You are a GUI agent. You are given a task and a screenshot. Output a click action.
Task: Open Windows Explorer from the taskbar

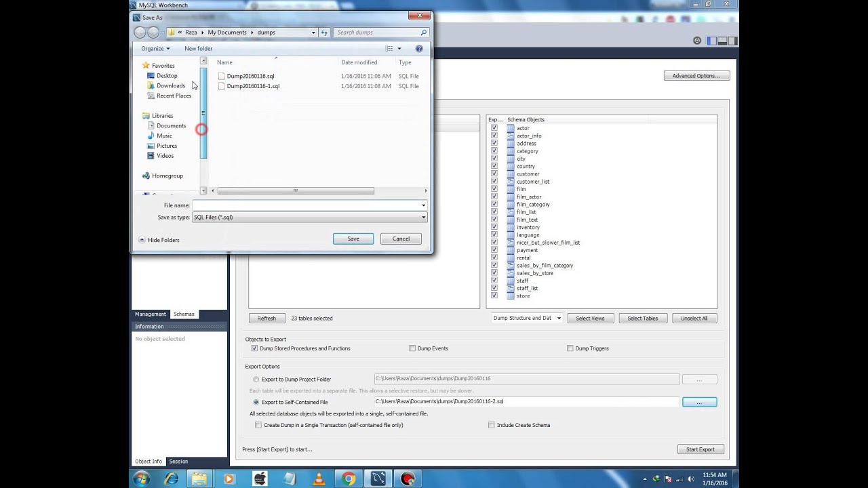point(199,479)
